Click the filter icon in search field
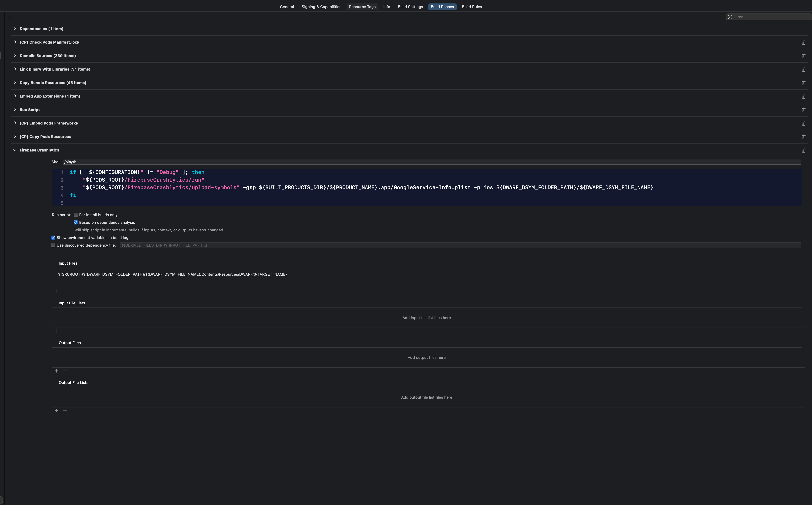Viewport: 812px width, 505px height. (x=730, y=17)
